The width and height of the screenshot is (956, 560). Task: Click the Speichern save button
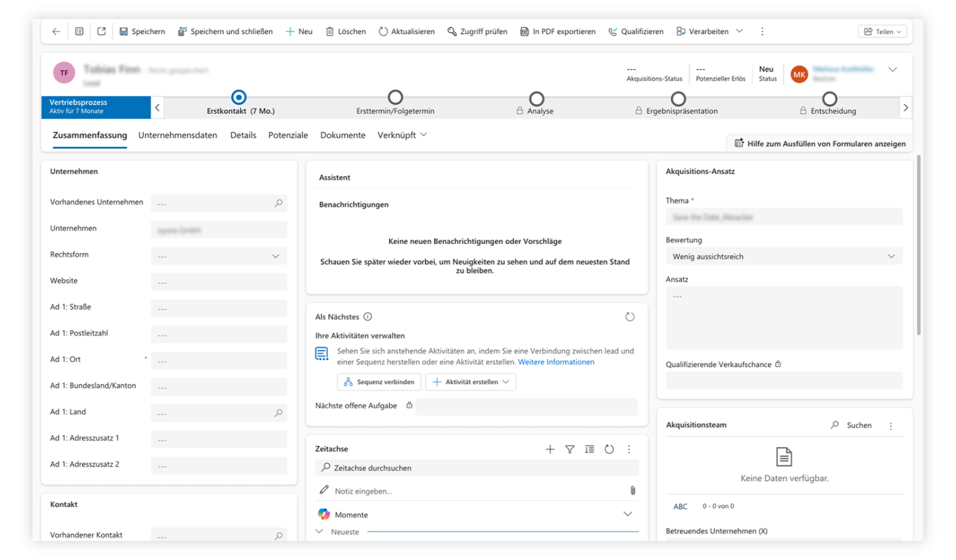click(142, 31)
